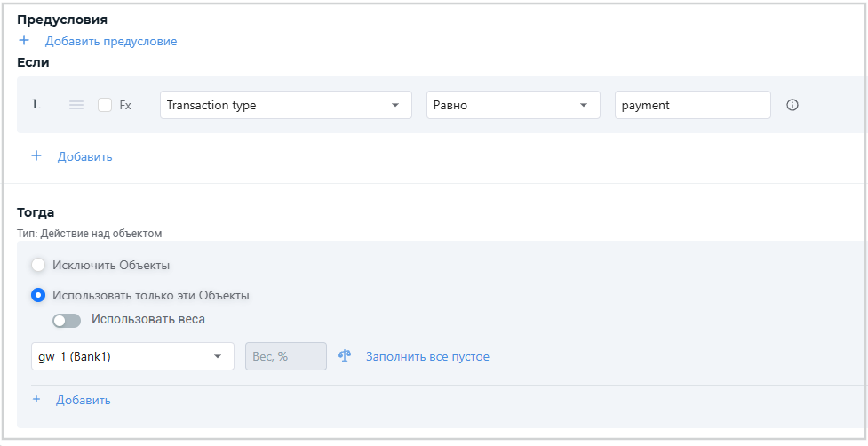Image resolution: width=868 pixels, height=446 pixels.
Task: Click the payment value input field
Action: 691,105
